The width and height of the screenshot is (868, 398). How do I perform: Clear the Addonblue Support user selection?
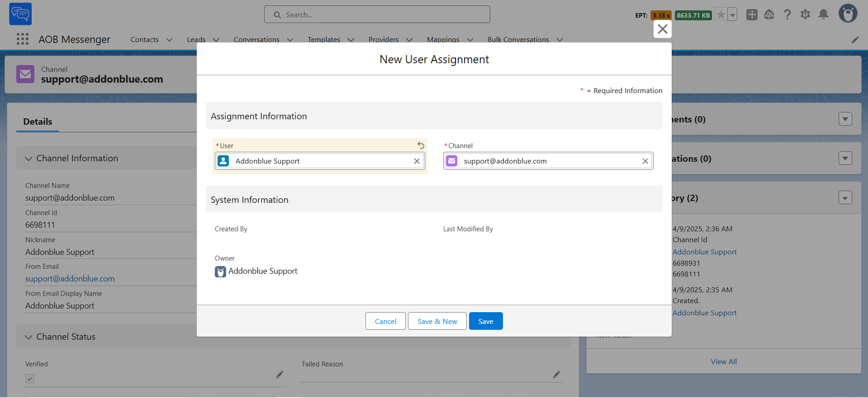click(417, 161)
